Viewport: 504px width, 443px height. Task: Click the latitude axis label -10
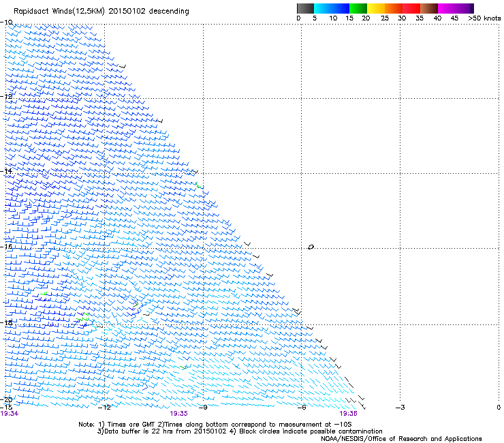coord(6,22)
